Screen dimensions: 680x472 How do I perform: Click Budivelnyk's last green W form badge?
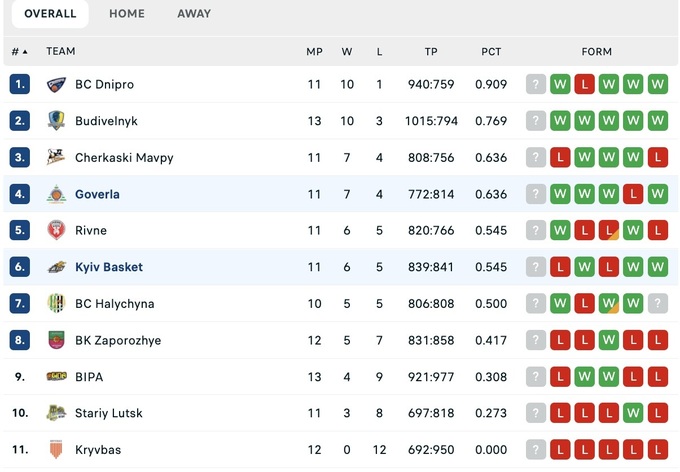coord(657,121)
